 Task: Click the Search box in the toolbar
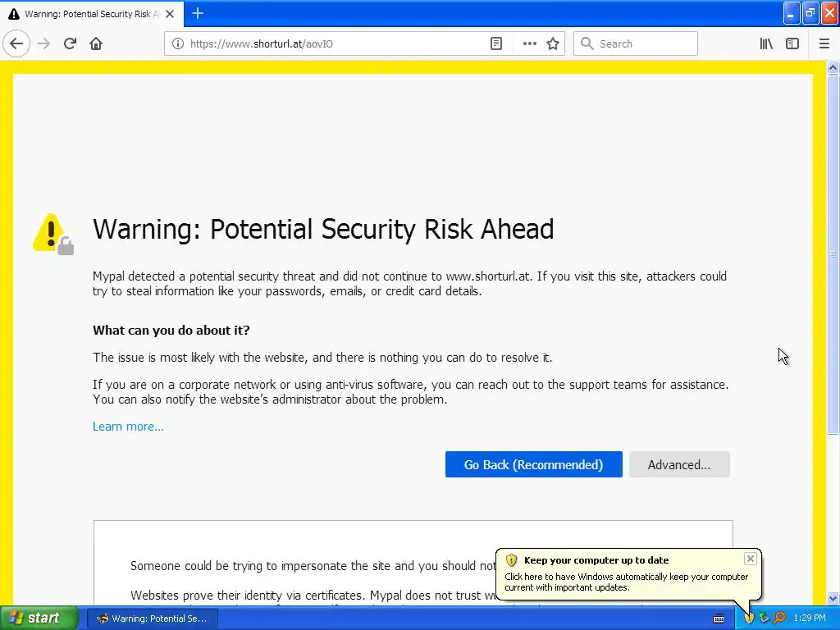click(636, 43)
